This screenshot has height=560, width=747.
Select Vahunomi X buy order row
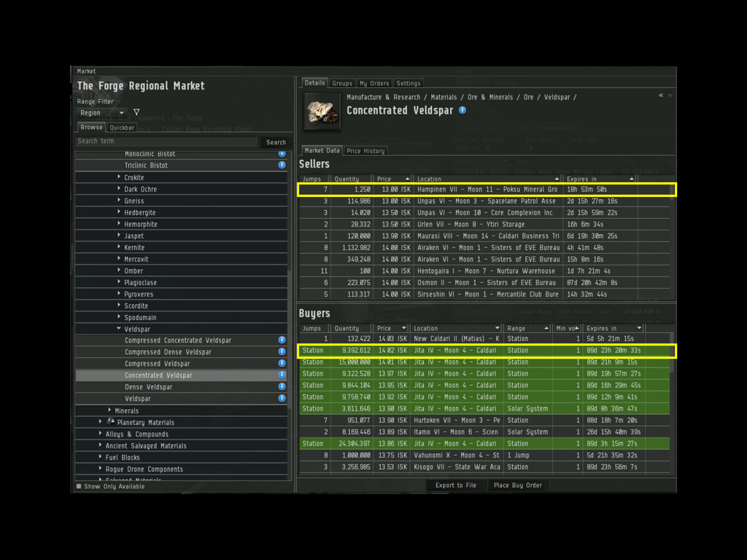[484, 455]
